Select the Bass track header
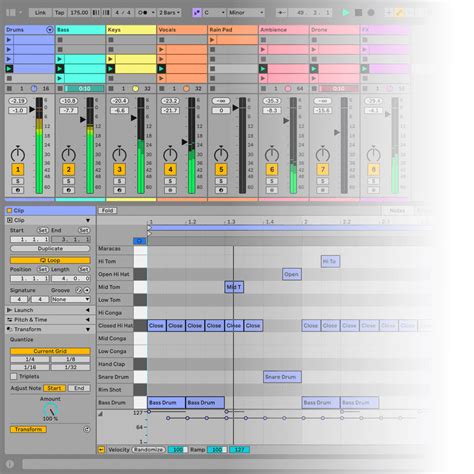 click(80, 30)
